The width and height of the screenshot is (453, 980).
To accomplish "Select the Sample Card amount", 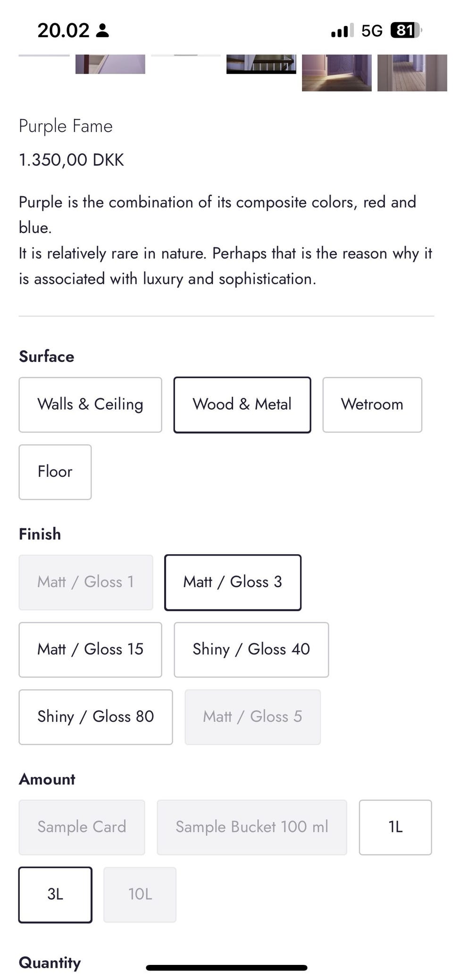I will [x=82, y=827].
